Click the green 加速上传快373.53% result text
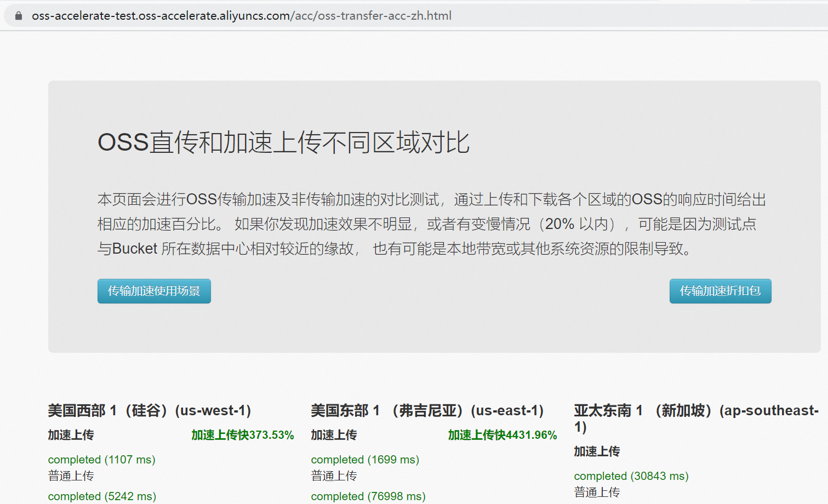 coord(243,434)
